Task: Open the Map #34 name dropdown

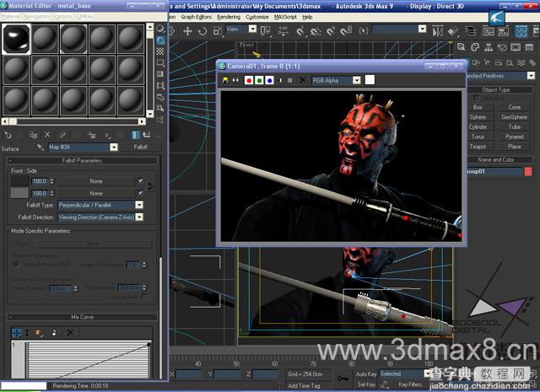Action: pyautogui.click(x=114, y=148)
